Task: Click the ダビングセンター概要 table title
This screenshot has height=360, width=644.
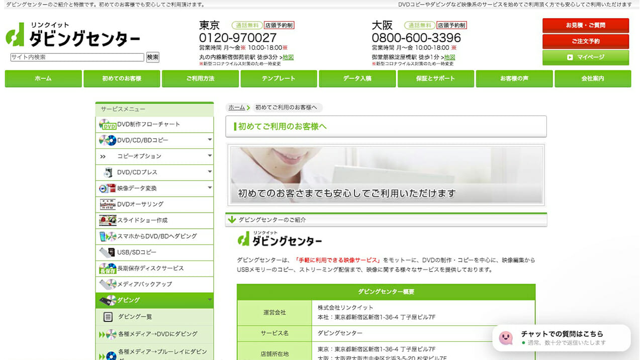Action: [386, 292]
